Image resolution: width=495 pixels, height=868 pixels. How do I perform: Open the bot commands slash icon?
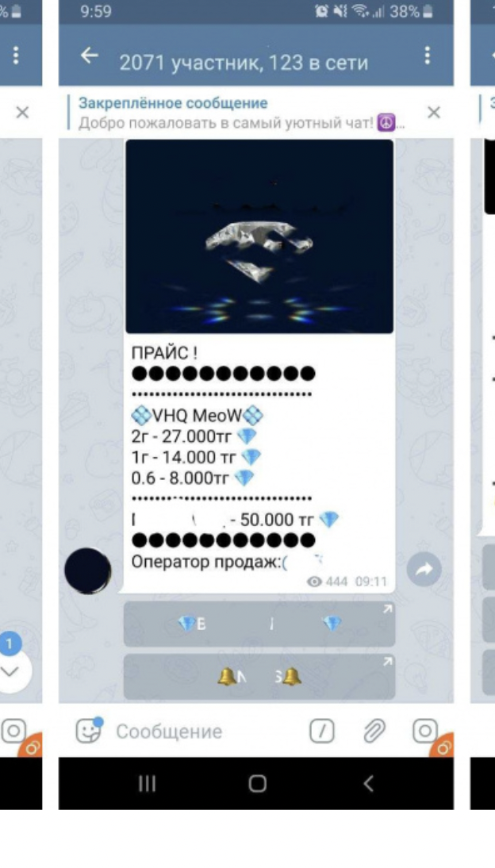[322, 732]
